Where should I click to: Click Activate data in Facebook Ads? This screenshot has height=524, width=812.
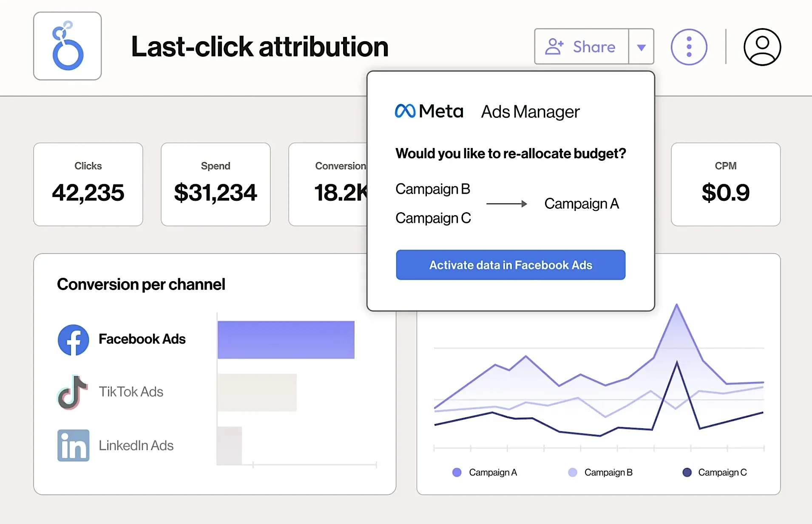coord(510,265)
